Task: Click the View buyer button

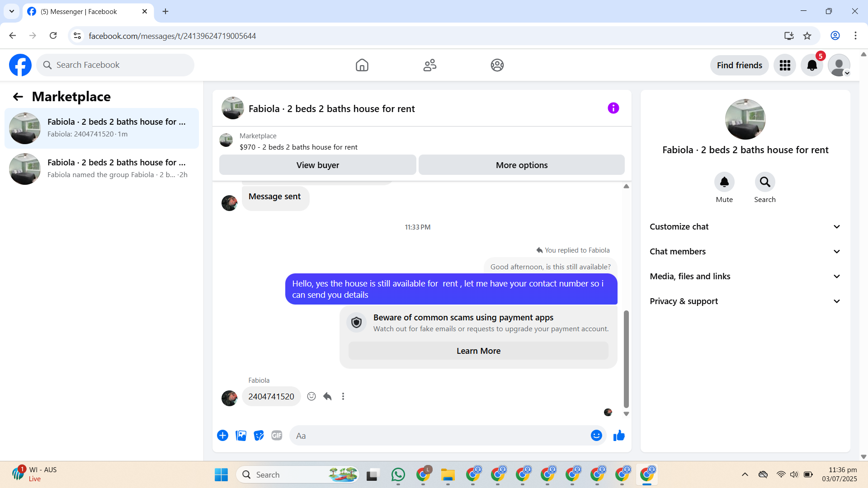Action: click(317, 165)
